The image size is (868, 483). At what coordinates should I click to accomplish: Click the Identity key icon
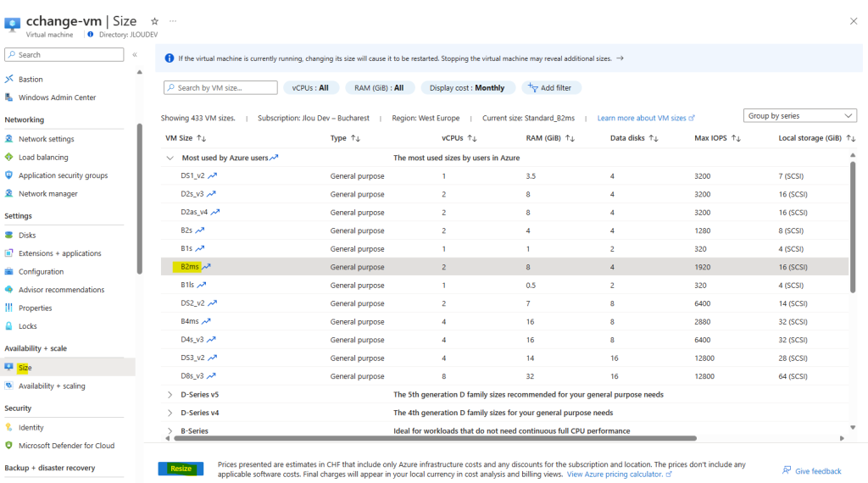8,428
